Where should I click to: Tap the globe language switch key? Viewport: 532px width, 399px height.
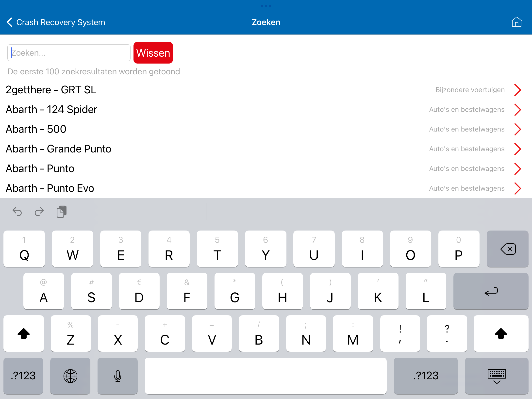click(70, 376)
